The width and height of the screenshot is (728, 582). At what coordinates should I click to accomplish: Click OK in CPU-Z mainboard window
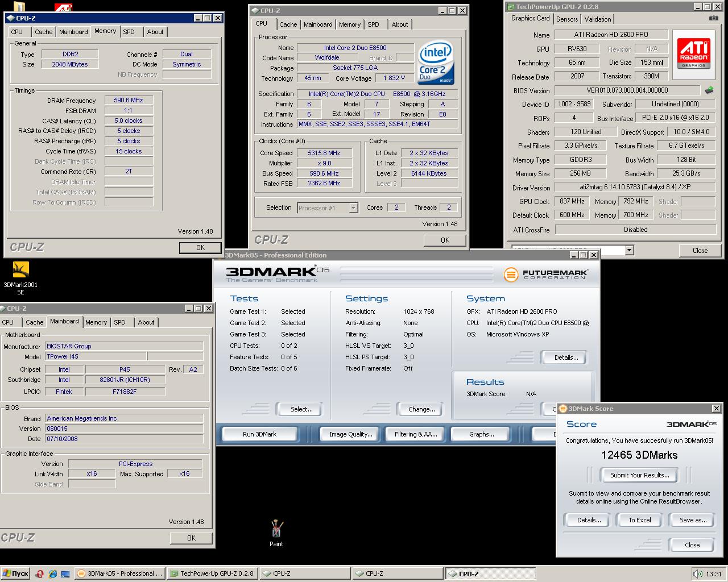click(x=191, y=538)
